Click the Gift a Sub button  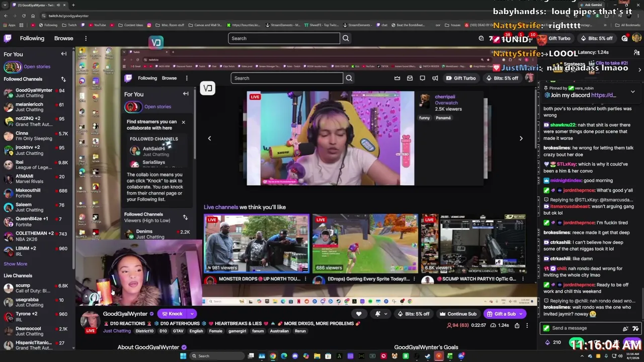(x=505, y=314)
